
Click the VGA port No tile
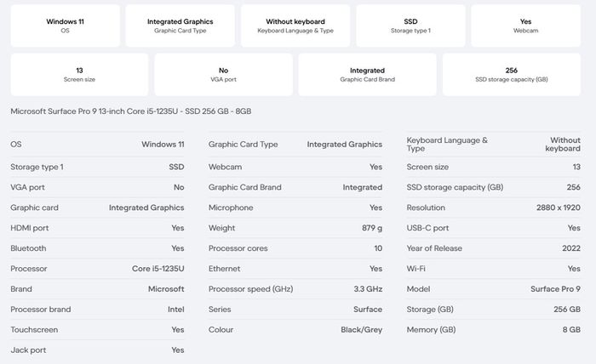[223, 74]
